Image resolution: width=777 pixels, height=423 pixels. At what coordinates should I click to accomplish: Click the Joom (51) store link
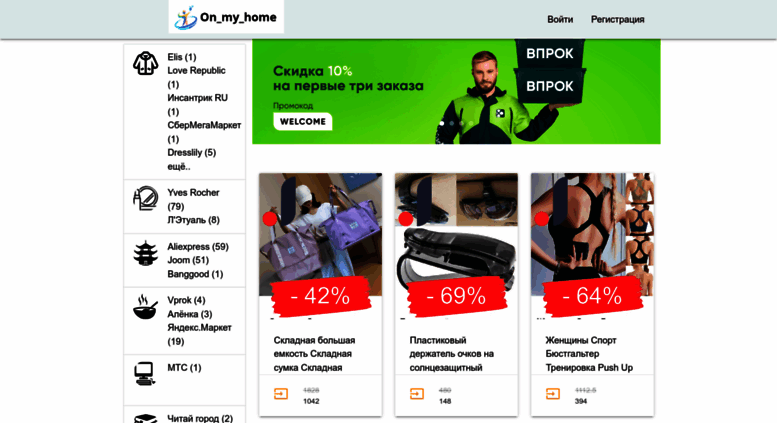coord(188,260)
